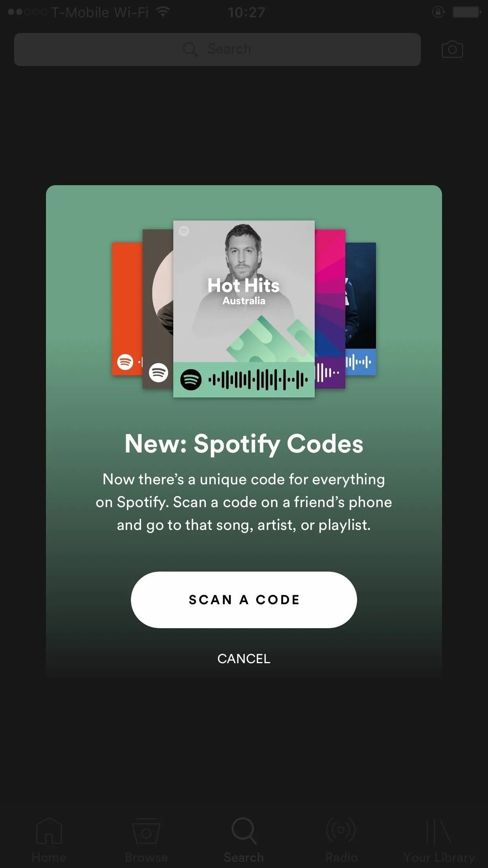The height and width of the screenshot is (868, 488).
Task: Tap the Wi-Fi status icon
Action: pos(163,12)
